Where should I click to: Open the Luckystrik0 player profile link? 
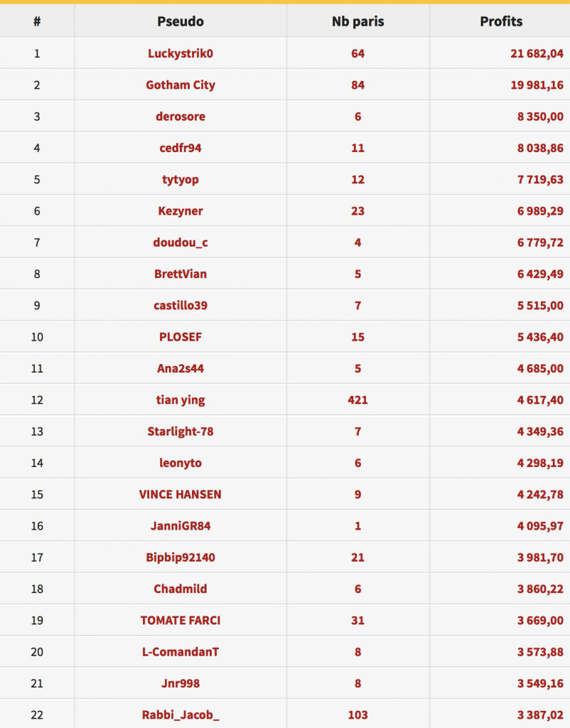(x=180, y=54)
